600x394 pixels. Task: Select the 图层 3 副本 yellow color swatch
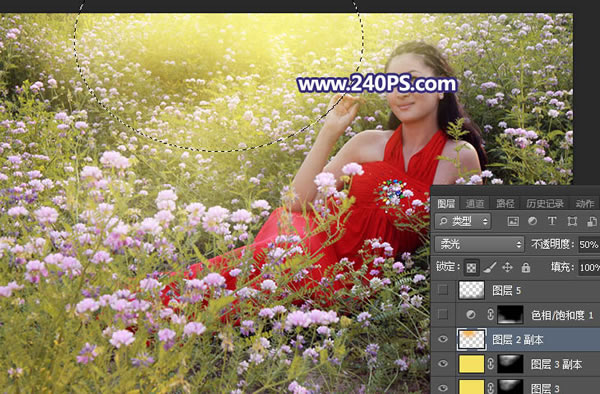pos(471,364)
